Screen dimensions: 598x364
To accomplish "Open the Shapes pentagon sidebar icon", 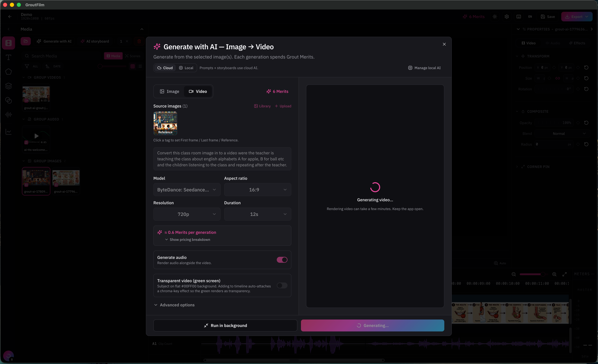I will [x=9, y=72].
